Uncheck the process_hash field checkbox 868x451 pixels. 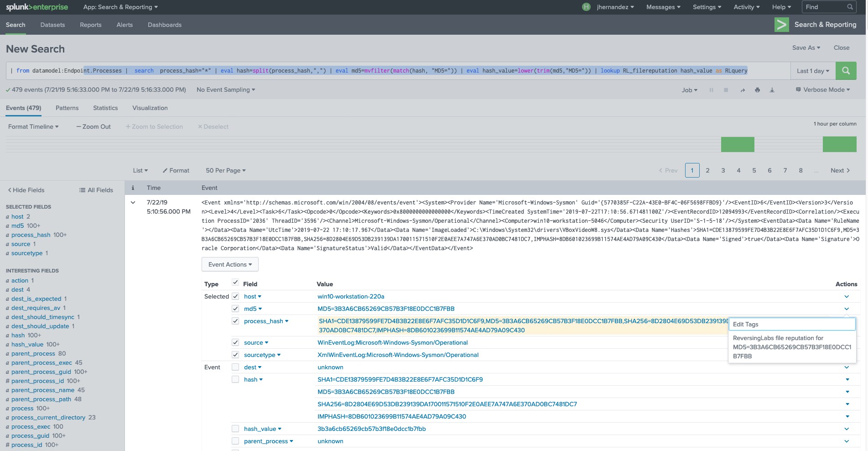235,321
